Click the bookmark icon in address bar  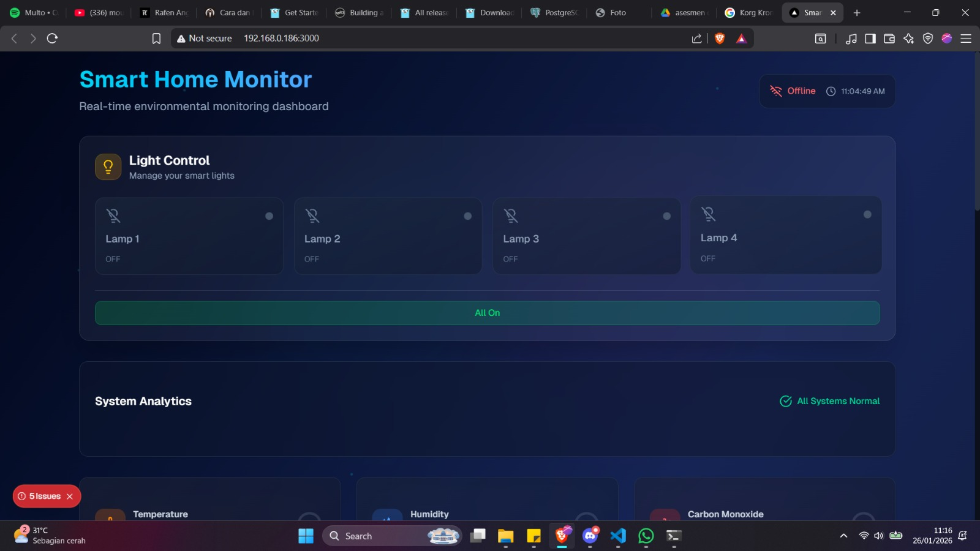click(156, 39)
